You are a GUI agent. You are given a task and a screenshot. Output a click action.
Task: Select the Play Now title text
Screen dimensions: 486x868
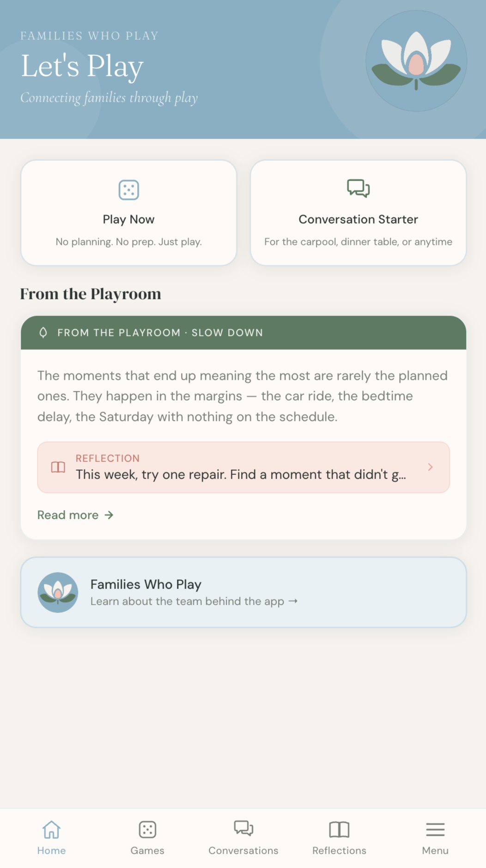pyautogui.click(x=128, y=219)
